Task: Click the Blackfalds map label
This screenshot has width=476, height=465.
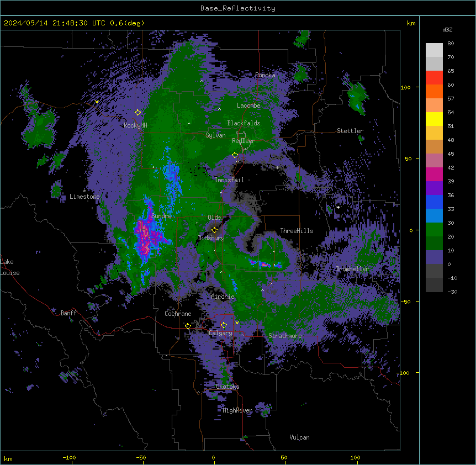Action: coord(244,123)
